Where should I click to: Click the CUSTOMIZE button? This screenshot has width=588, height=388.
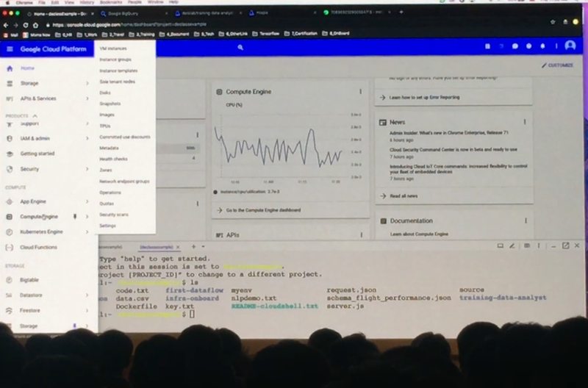click(x=557, y=65)
